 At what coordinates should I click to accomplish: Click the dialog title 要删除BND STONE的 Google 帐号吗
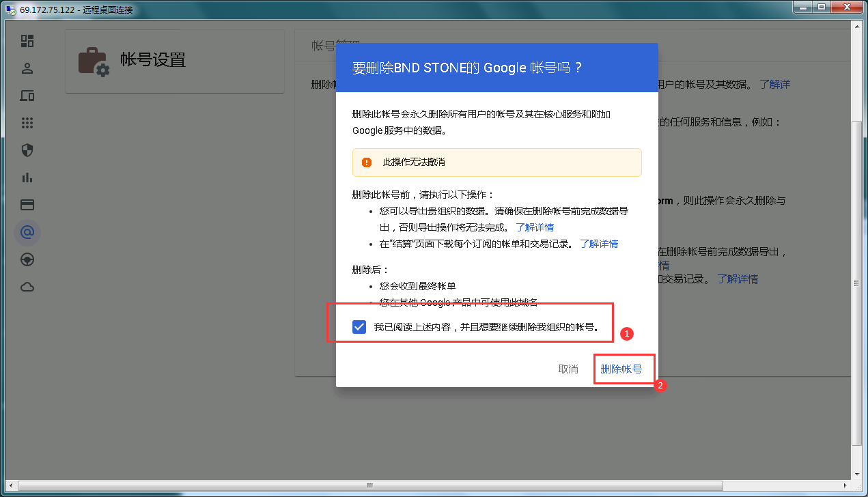coord(467,68)
